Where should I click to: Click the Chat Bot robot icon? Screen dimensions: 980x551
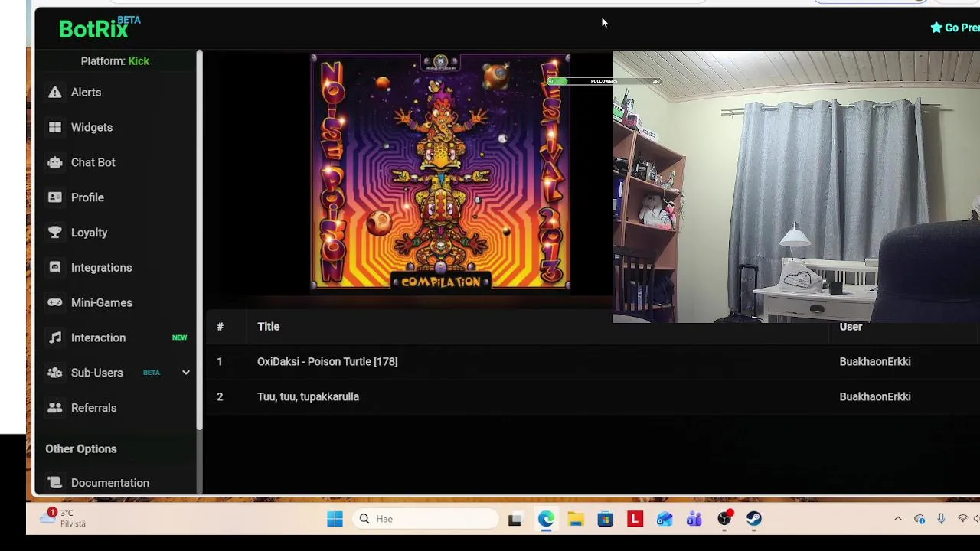pyautogui.click(x=55, y=162)
